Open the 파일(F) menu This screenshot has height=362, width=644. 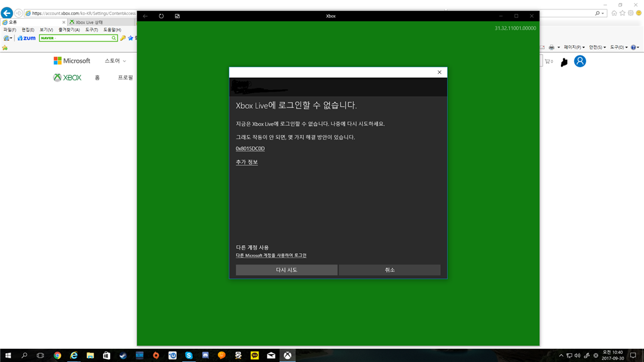click(9, 30)
